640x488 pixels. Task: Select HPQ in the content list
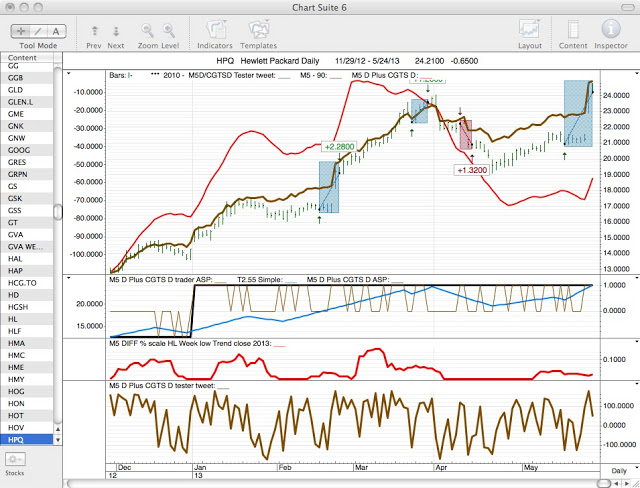click(x=27, y=440)
